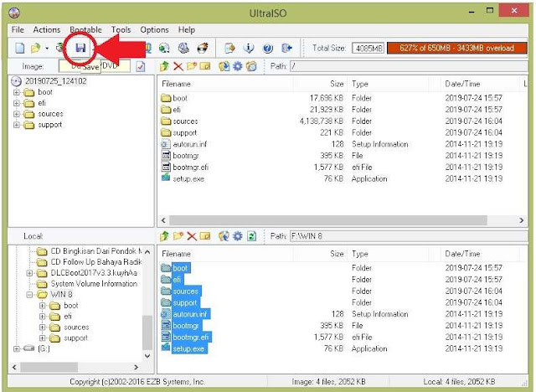Click the orange 627% of 650MB capacity bar
Image resolution: width=536 pixels, height=392 pixels.
457,49
